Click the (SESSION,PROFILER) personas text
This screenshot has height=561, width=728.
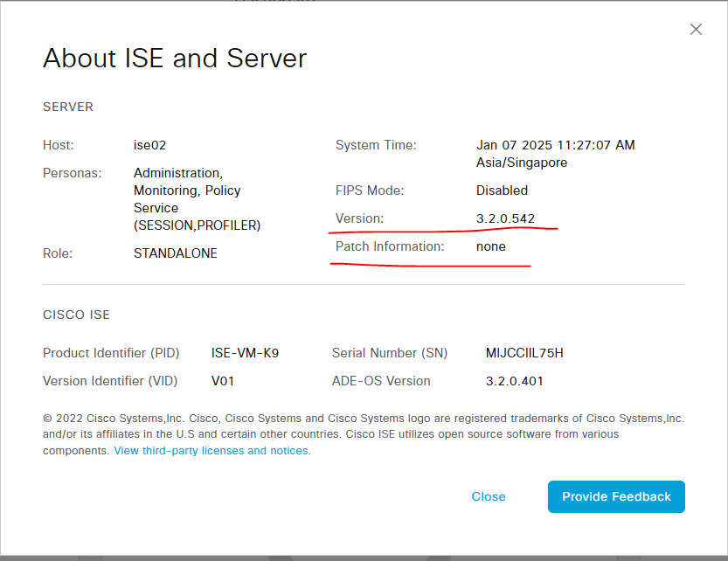[x=197, y=225]
